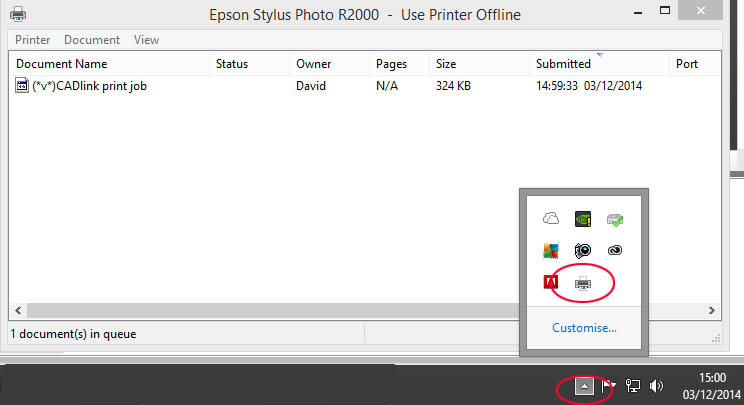Open the Action Center flag icon
The image size is (744, 405).
[608, 386]
